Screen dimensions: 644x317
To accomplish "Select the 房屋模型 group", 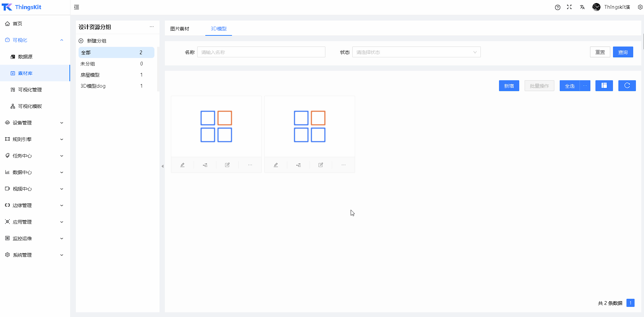I will [x=90, y=75].
